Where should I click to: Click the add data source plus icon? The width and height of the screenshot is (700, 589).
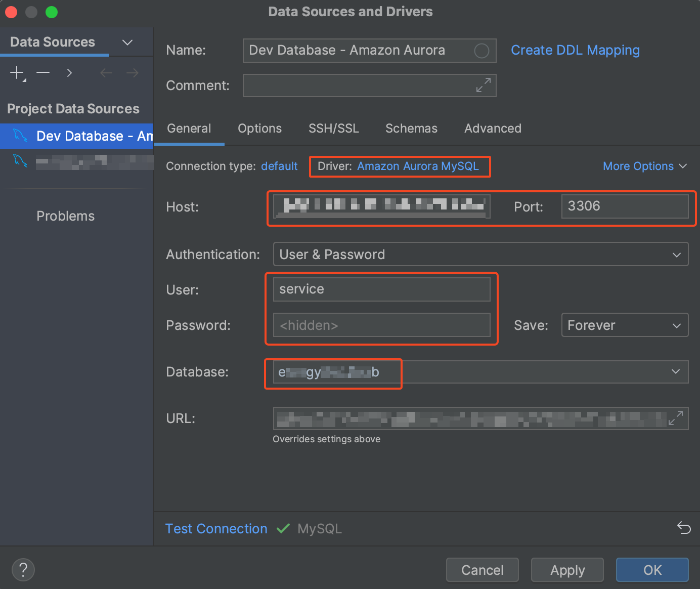(17, 73)
